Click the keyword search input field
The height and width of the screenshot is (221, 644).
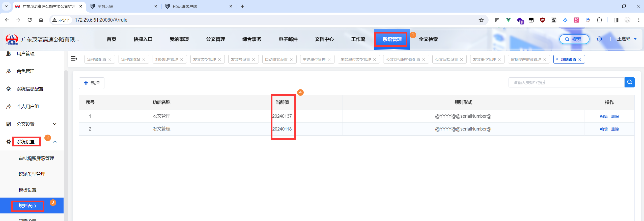point(567,82)
